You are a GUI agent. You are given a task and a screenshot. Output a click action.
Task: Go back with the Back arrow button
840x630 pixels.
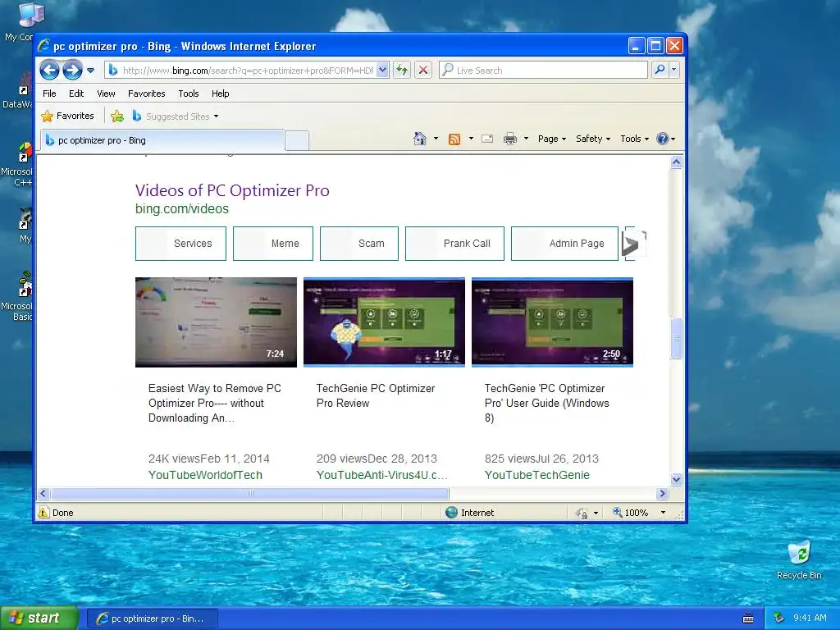point(49,71)
